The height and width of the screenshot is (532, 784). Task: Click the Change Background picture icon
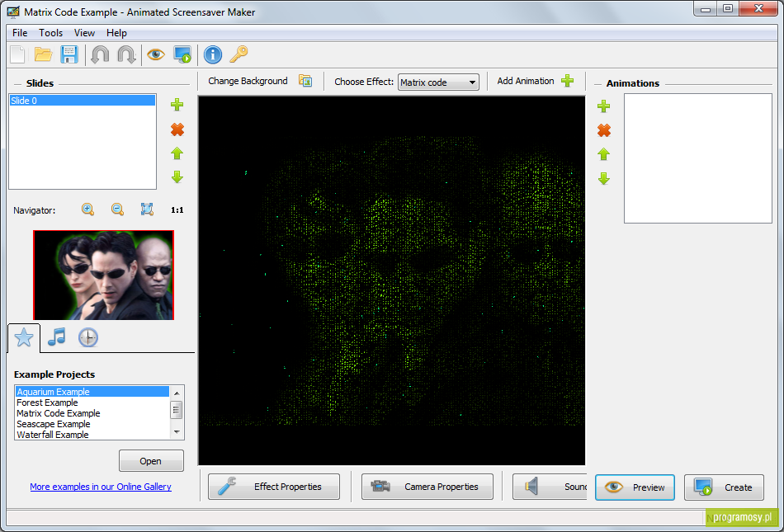coord(305,81)
